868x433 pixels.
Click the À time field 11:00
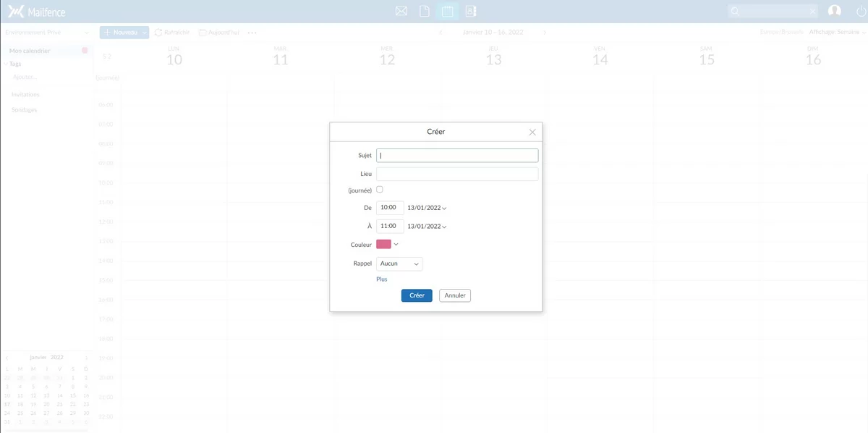coord(390,226)
